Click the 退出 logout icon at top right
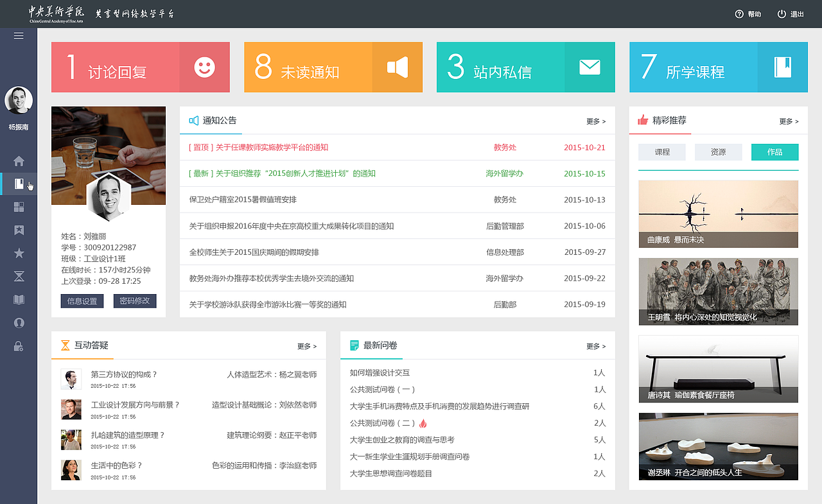Image resolution: width=822 pixels, height=504 pixels. (780, 13)
